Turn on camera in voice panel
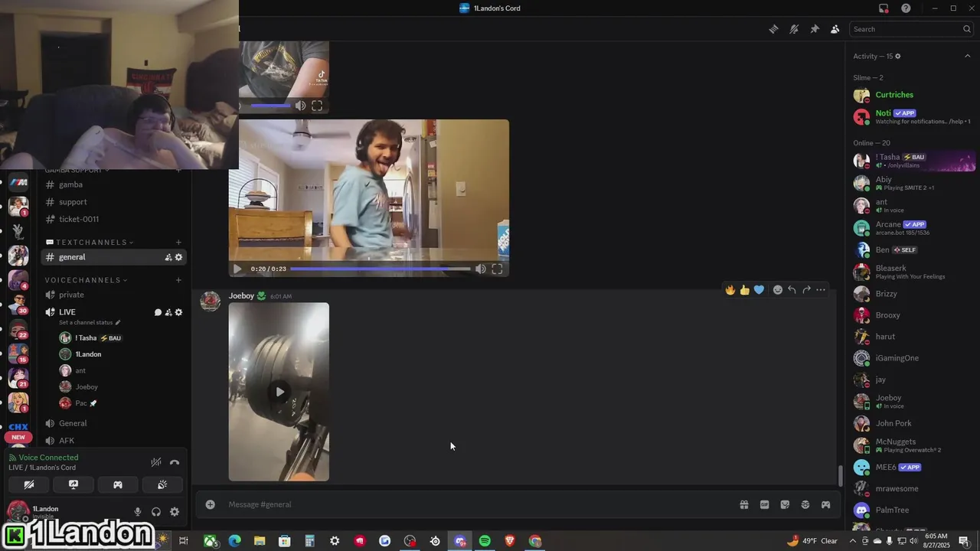Image resolution: width=980 pixels, height=551 pixels. click(x=29, y=484)
